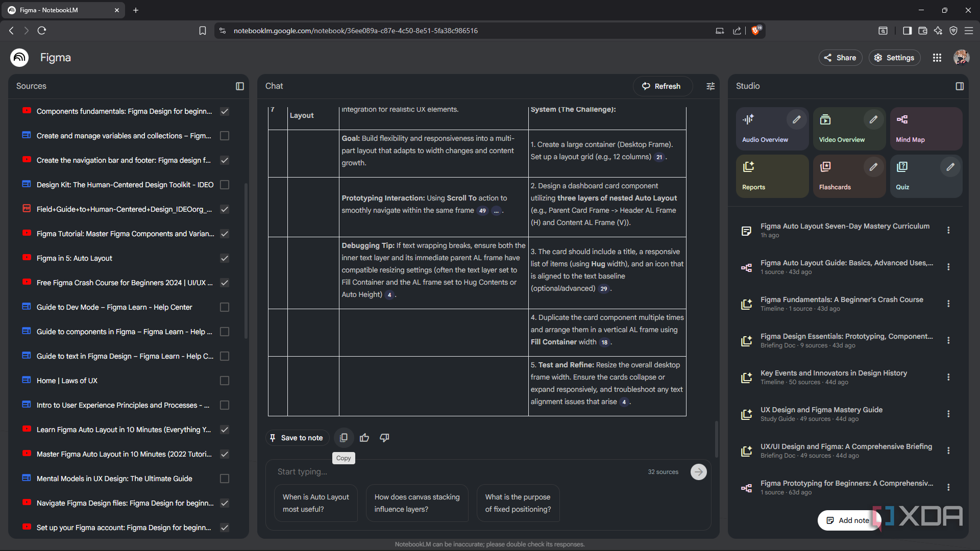
Task: Uncheck Learn Figma Auto Layout source
Action: point(224,430)
